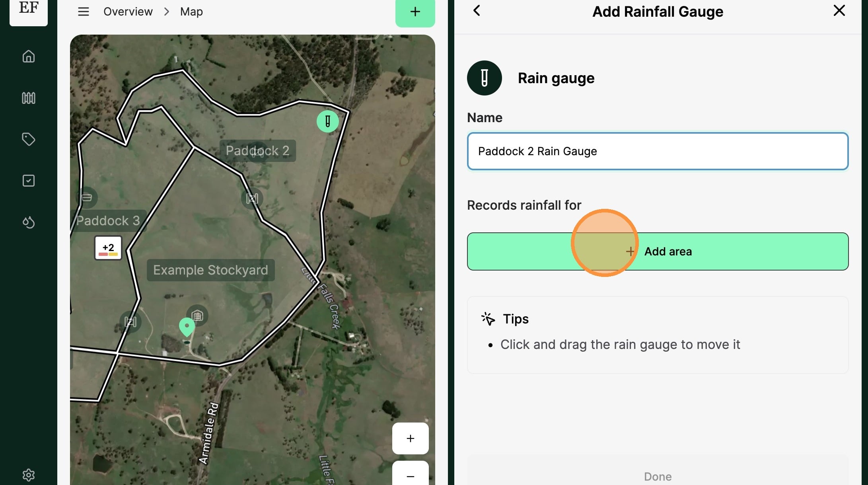Image resolution: width=868 pixels, height=485 pixels.
Task: Zoom in on the map
Action: (411, 438)
